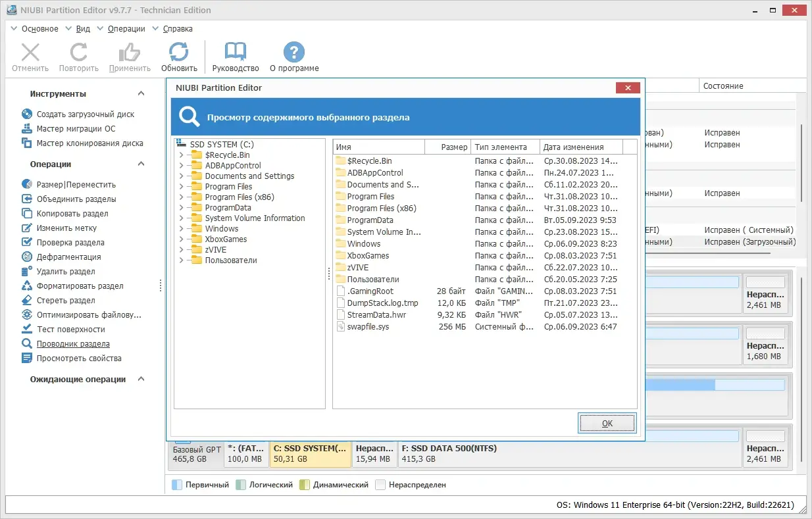Click the Проводник раздела link
This screenshot has height=519, width=812.
(73, 344)
